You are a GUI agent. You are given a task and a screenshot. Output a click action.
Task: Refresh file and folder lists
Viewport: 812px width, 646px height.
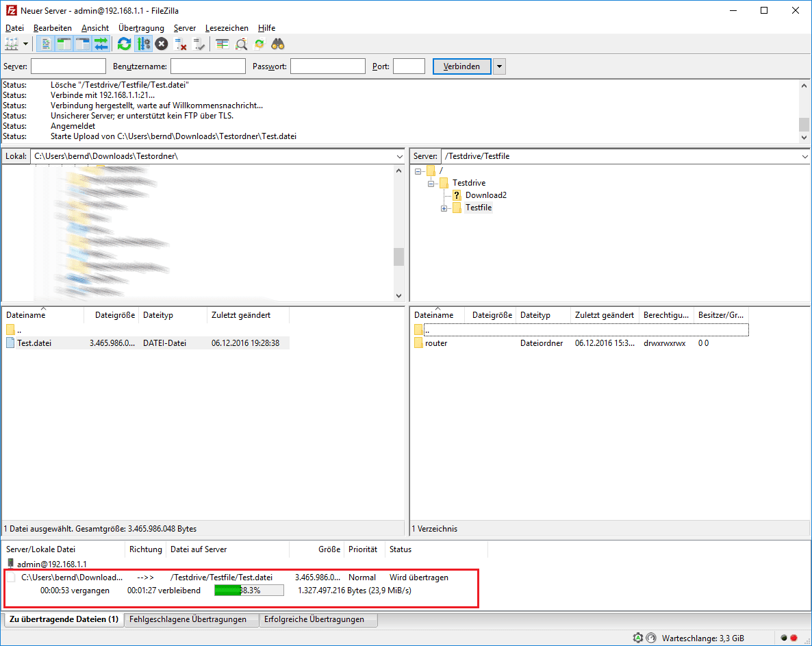coord(125,44)
